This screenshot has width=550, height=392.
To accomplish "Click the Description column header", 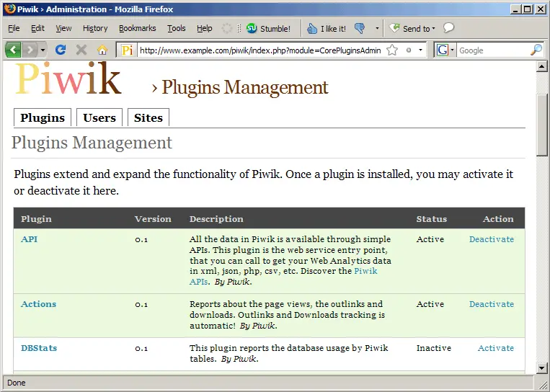I will (x=216, y=219).
